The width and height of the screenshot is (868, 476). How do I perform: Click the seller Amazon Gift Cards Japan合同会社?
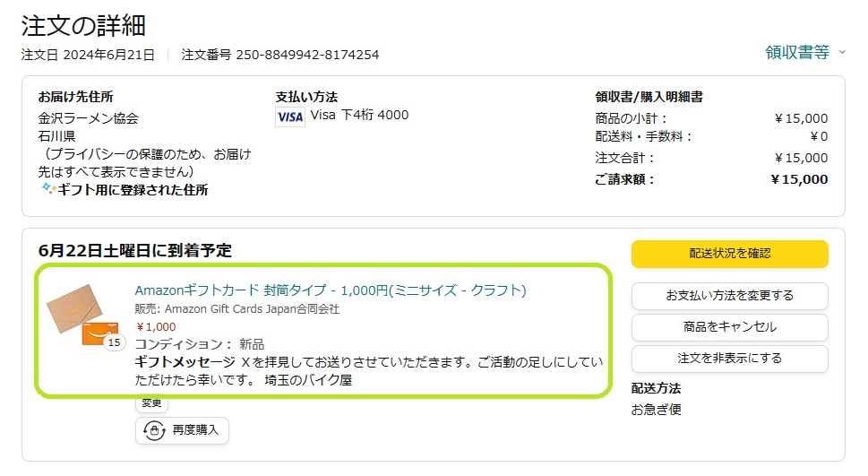point(252,308)
